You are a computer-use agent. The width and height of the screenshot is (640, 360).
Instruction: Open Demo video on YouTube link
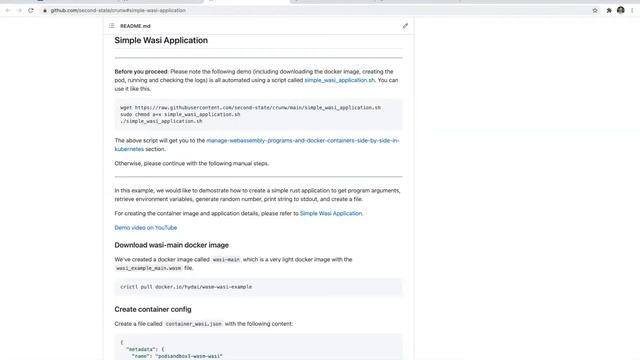[146, 227]
